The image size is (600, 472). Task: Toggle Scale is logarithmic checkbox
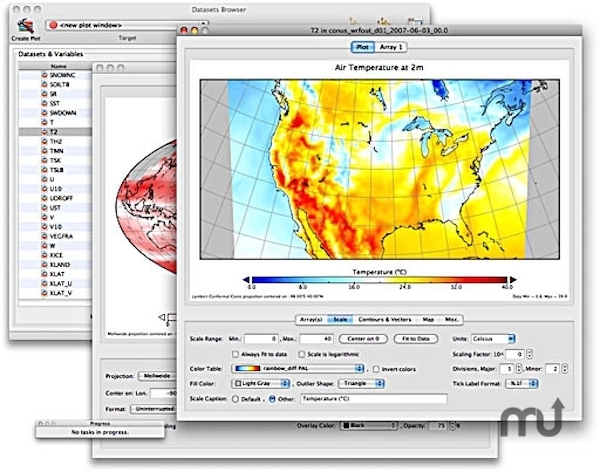click(302, 354)
